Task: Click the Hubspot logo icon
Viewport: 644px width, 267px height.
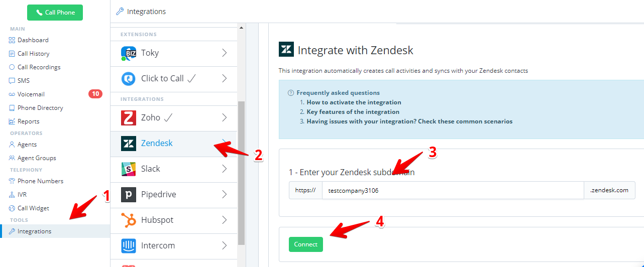Action: 129,220
